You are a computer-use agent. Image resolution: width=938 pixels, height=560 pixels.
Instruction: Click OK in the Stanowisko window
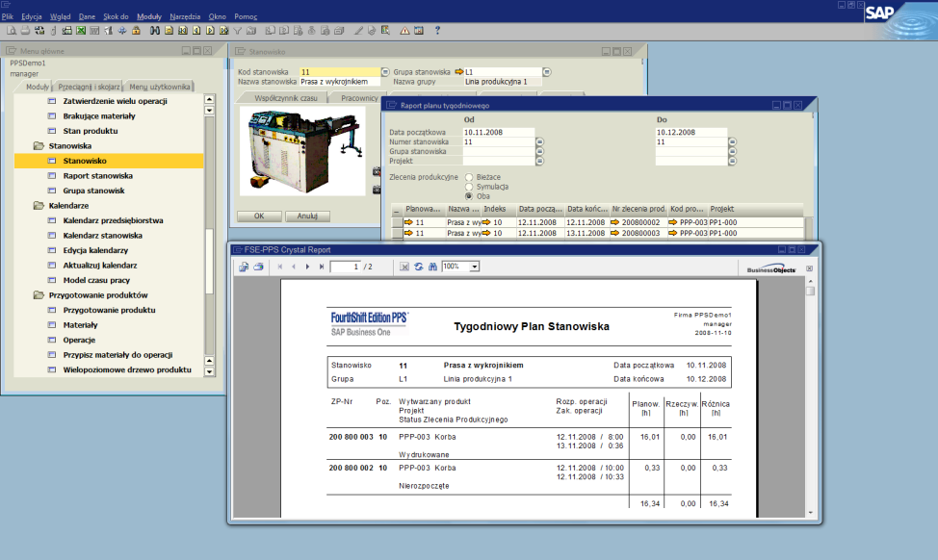click(x=259, y=216)
